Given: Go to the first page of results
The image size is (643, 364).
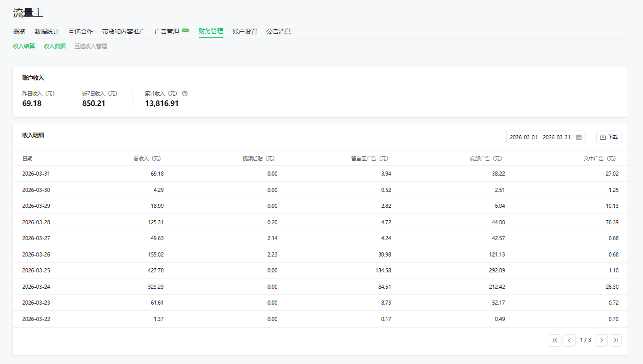Looking at the screenshot, I should (555, 340).
